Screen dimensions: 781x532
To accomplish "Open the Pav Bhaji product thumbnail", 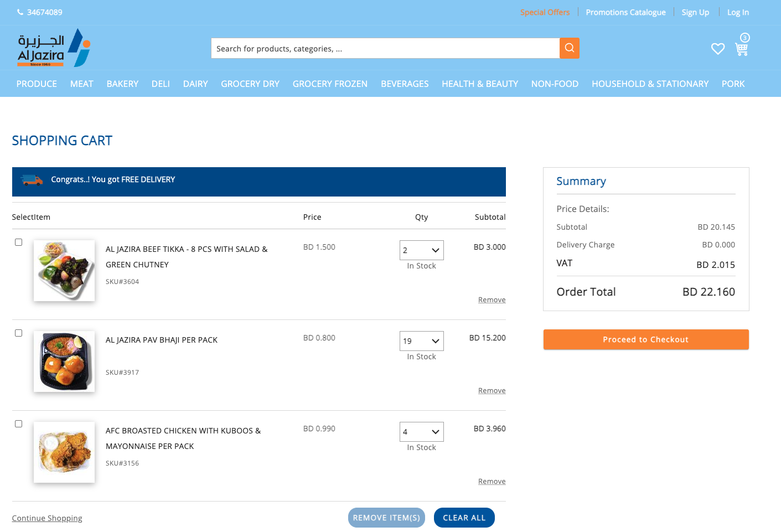I will coord(64,361).
